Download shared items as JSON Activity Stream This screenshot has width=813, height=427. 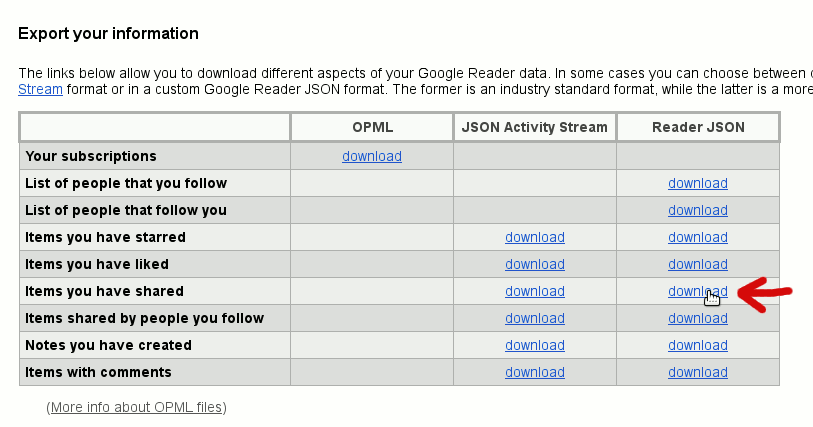click(534, 292)
